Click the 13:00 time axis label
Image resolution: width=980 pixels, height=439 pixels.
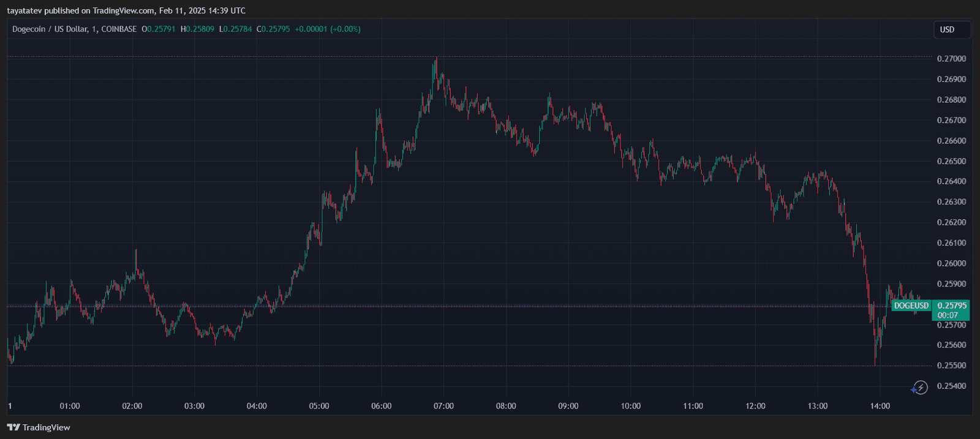818,406
